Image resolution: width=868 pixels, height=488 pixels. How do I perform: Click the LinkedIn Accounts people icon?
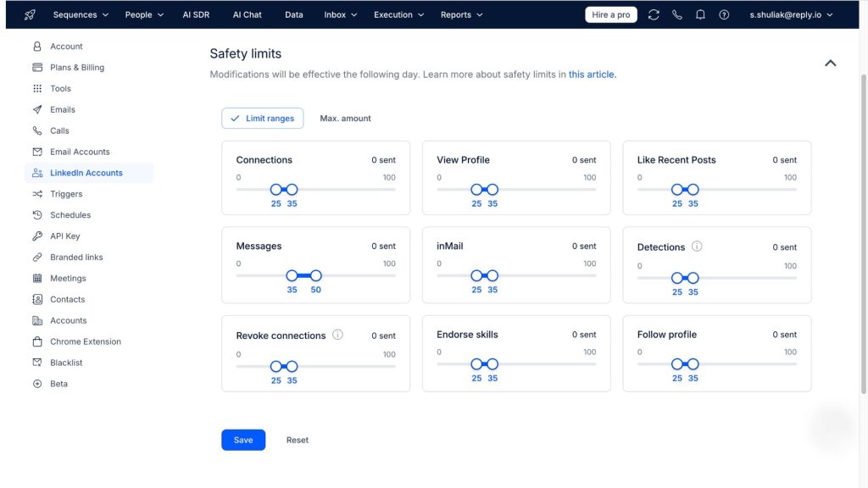[37, 173]
